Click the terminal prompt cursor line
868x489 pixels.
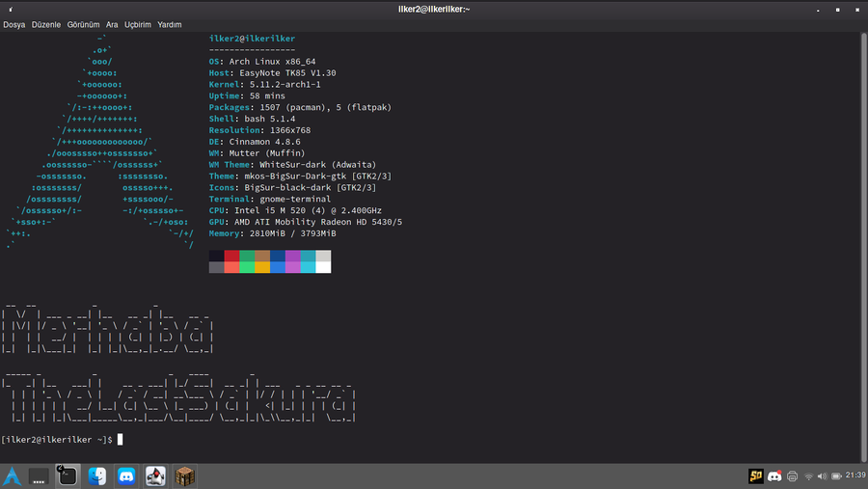[x=120, y=440]
